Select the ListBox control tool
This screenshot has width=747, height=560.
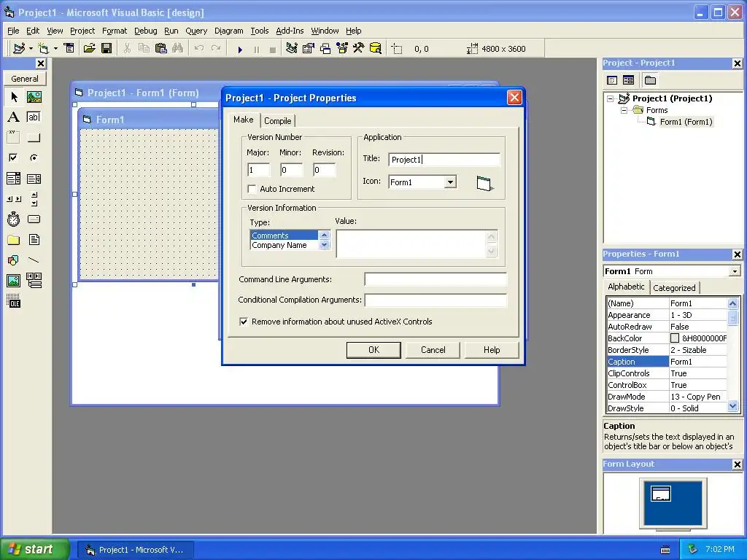(34, 179)
